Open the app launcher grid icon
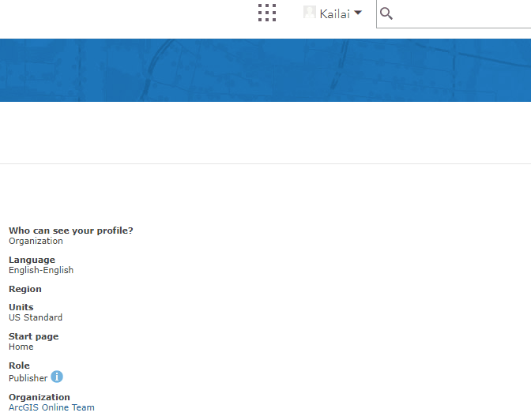531x420 pixels. (x=267, y=13)
